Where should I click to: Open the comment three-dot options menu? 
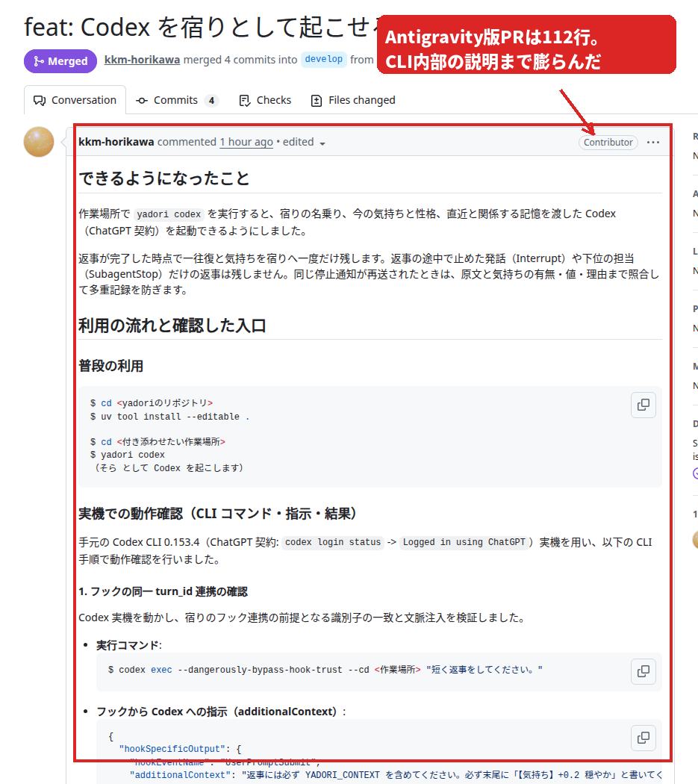pyautogui.click(x=653, y=143)
